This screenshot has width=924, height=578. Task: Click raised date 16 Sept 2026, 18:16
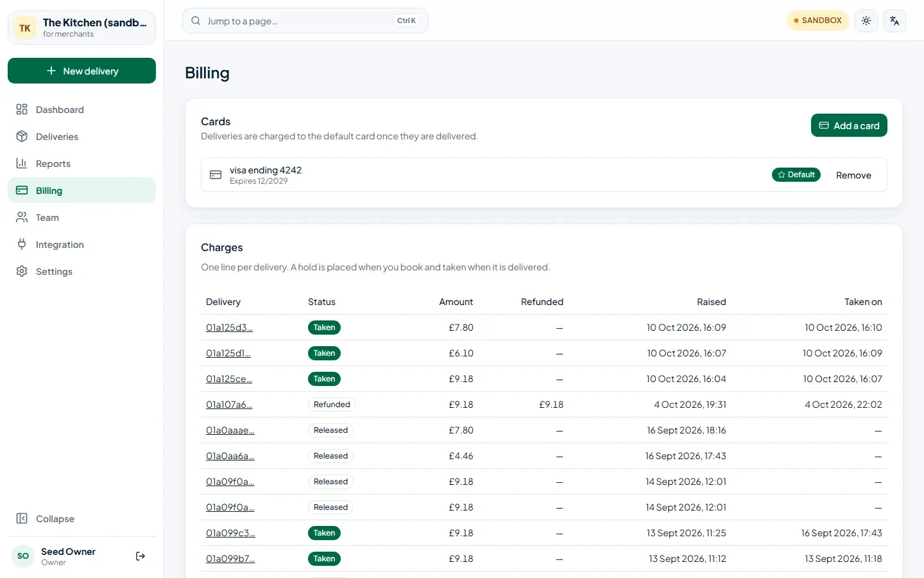pyautogui.click(x=687, y=430)
